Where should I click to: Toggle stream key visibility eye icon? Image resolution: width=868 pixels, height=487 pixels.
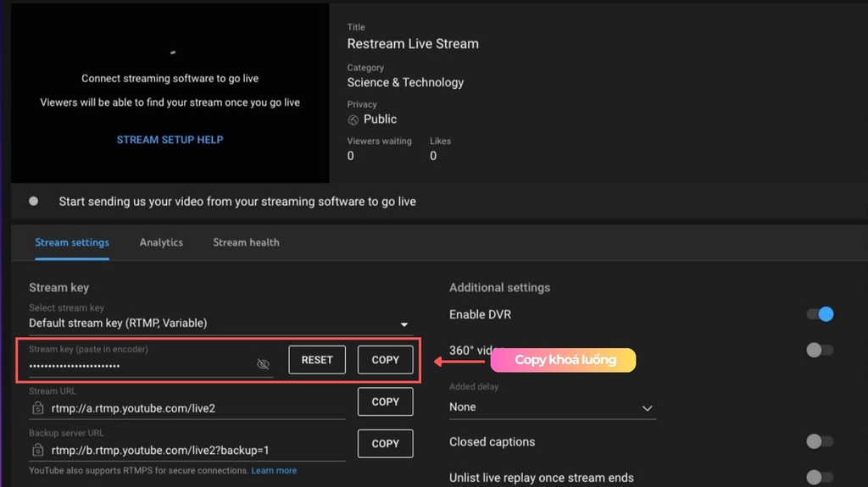[x=263, y=363]
